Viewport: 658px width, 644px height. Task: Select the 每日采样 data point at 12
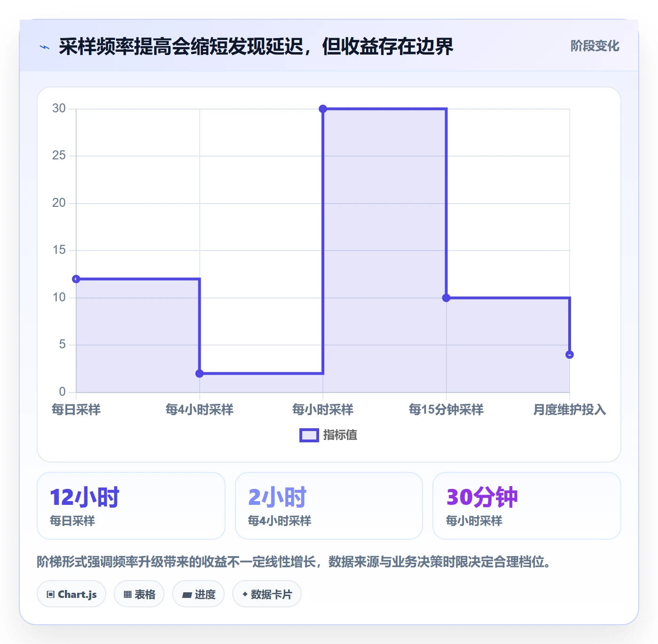76,279
